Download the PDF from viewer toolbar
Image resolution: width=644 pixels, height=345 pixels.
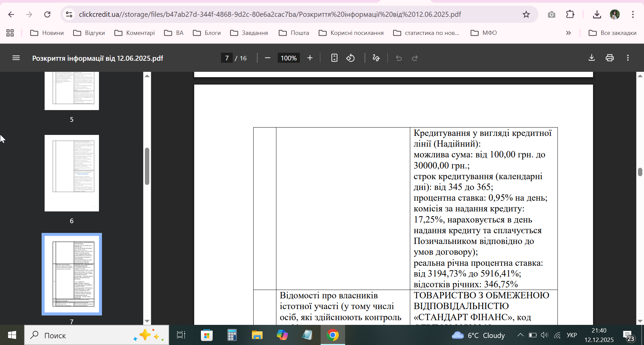592,58
